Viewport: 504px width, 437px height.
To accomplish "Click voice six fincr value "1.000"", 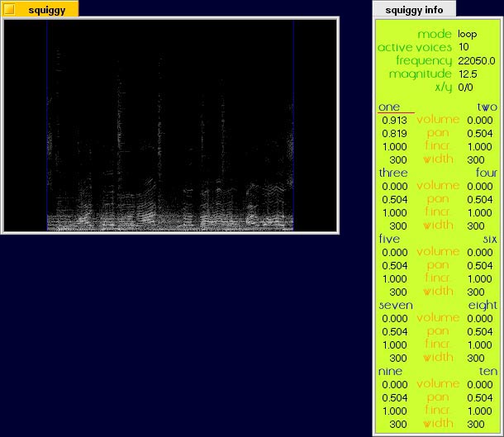I will 480,279.
